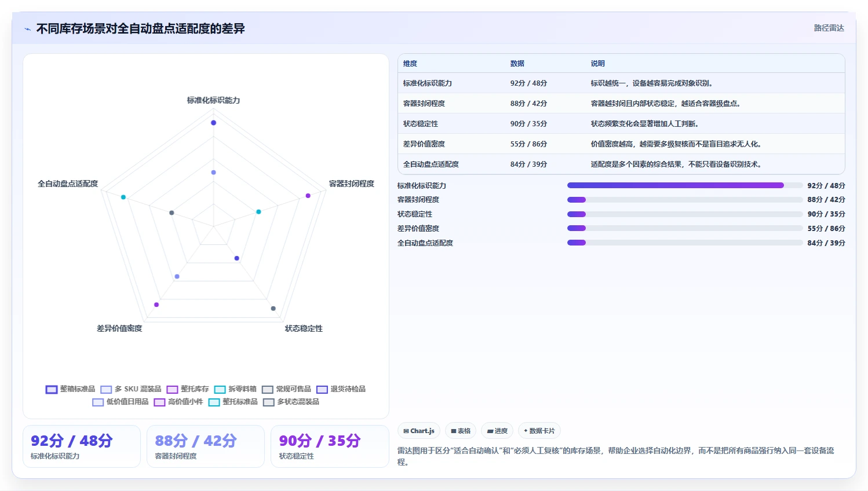The image size is (868, 491).
Task: Click the Chart.js chip
Action: (419, 431)
